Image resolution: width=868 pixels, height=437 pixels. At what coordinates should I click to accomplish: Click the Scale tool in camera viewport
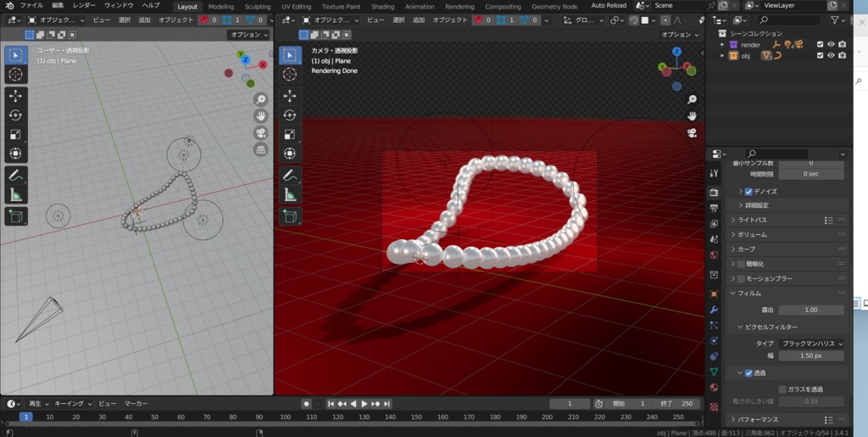click(x=290, y=134)
